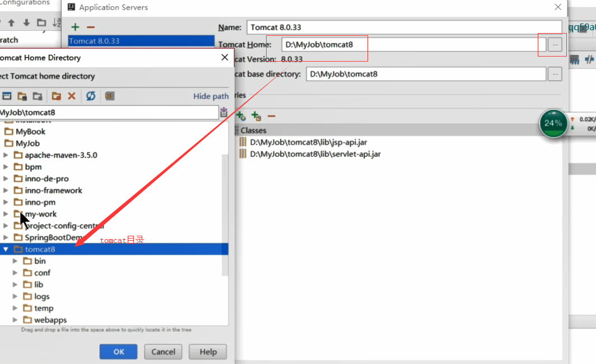Click the directory tree vertical scrollbar
Screen dimensions: 596x364
pyautogui.click(x=225, y=214)
